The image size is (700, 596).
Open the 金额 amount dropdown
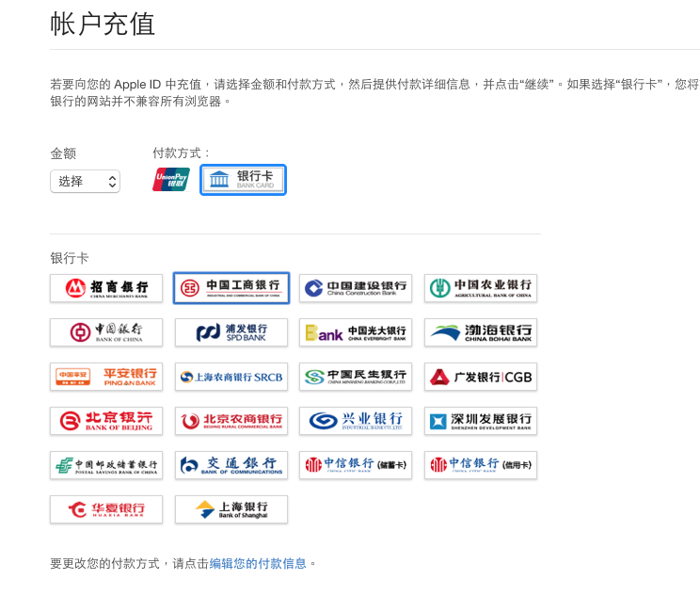[85, 182]
